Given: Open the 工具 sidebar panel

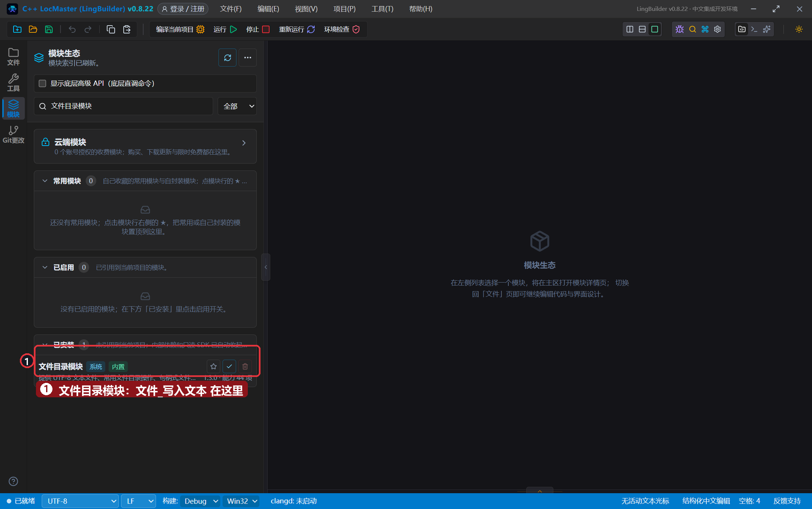Looking at the screenshot, I should point(14,83).
